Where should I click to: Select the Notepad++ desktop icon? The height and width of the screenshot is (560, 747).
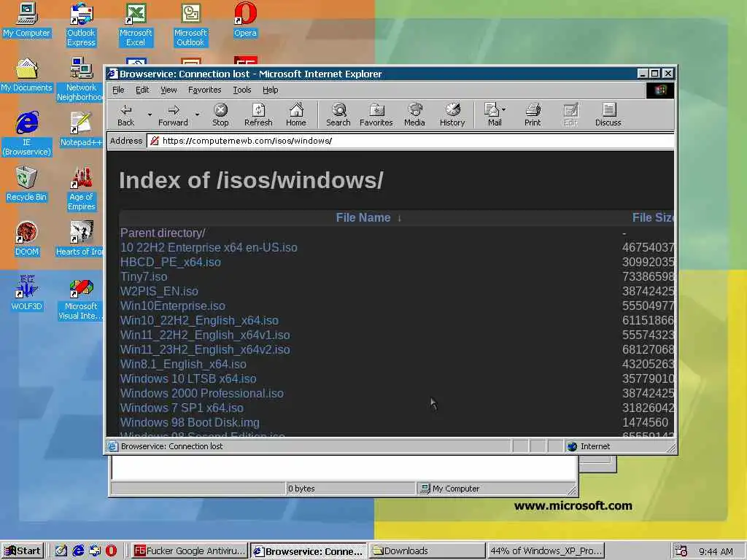point(81,130)
